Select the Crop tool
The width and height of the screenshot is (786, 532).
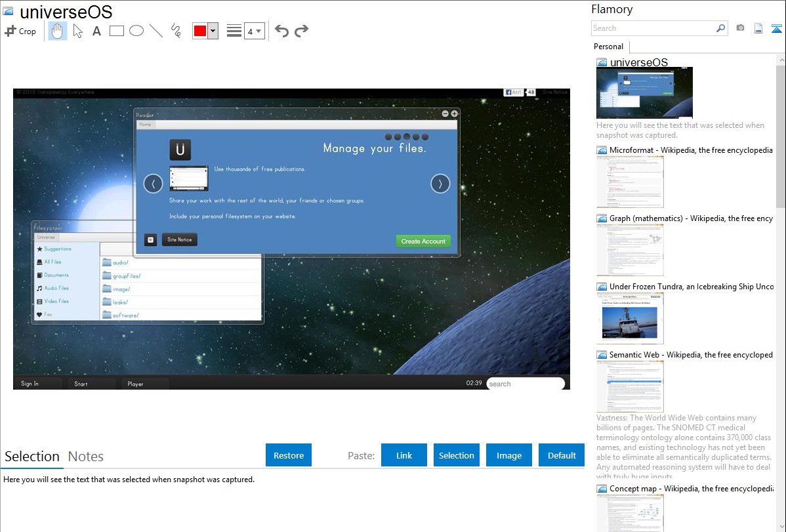pos(20,31)
